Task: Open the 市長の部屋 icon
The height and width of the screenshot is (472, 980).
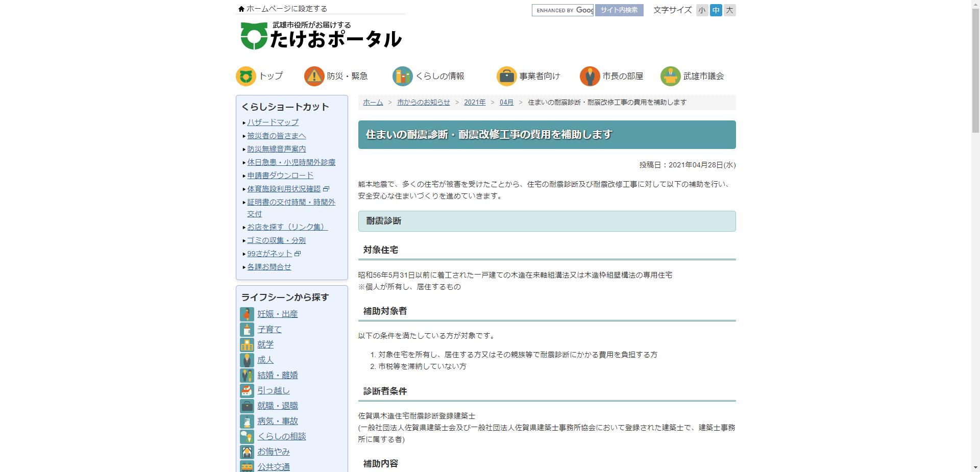Action: point(590,76)
